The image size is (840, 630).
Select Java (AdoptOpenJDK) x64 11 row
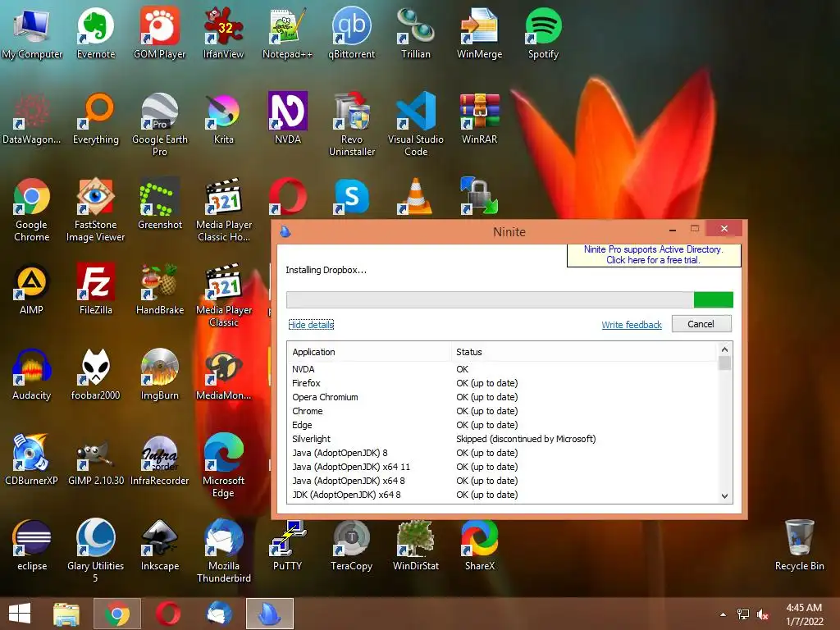503,467
